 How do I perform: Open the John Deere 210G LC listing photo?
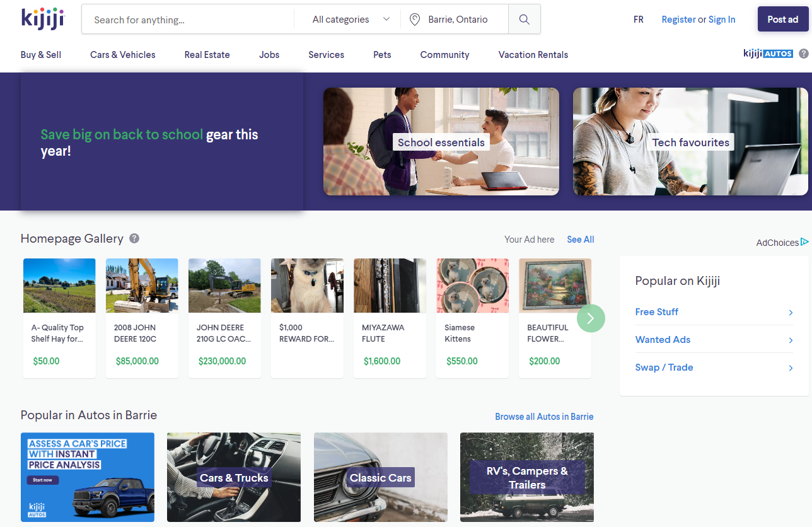pos(224,286)
